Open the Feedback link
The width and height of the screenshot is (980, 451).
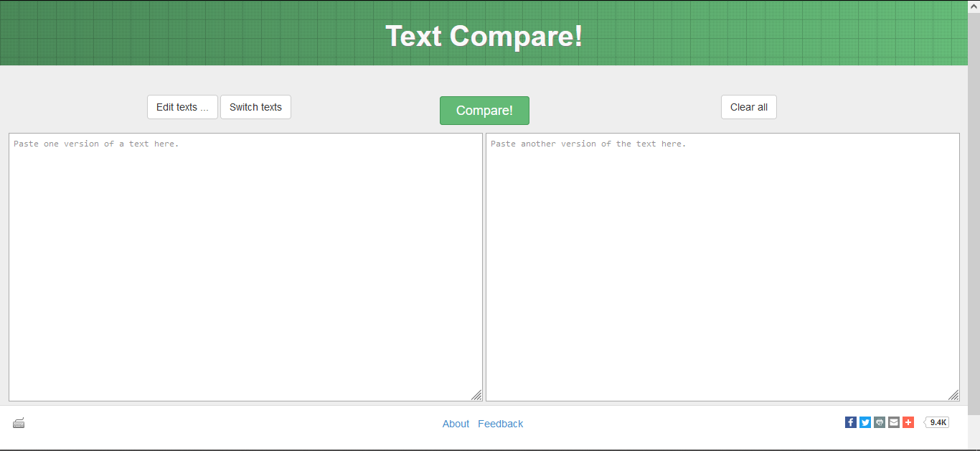click(x=500, y=424)
